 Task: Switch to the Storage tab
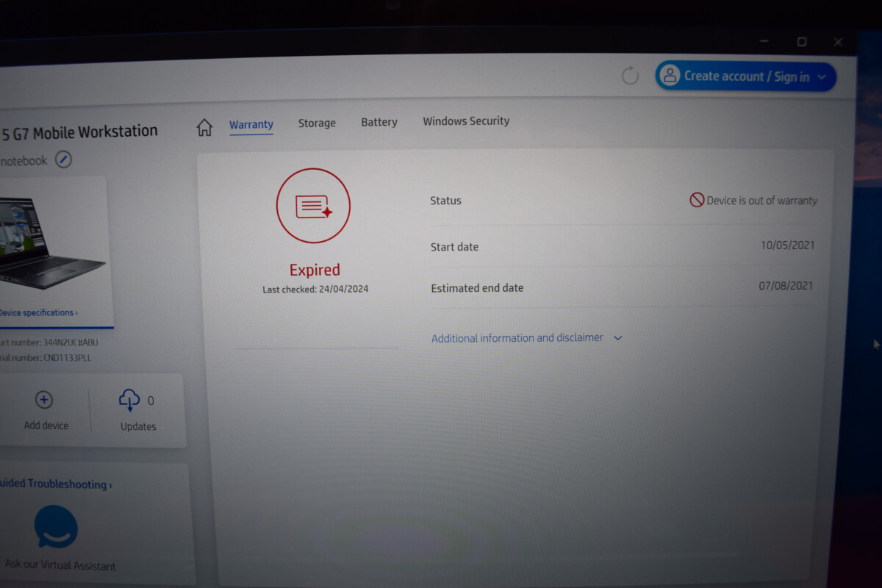pos(317,123)
